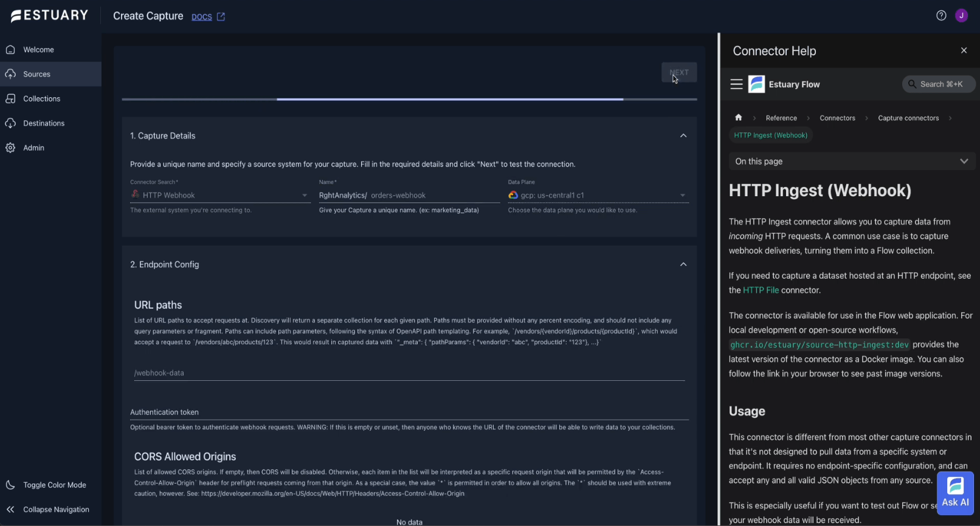This screenshot has width=980, height=526.
Task: Close the Connector Help panel
Action: [x=964, y=50]
